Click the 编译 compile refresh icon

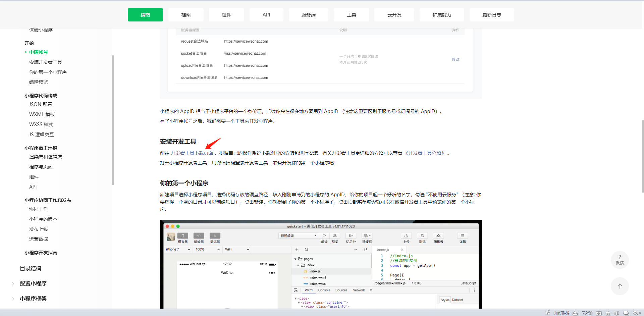coord(324,236)
